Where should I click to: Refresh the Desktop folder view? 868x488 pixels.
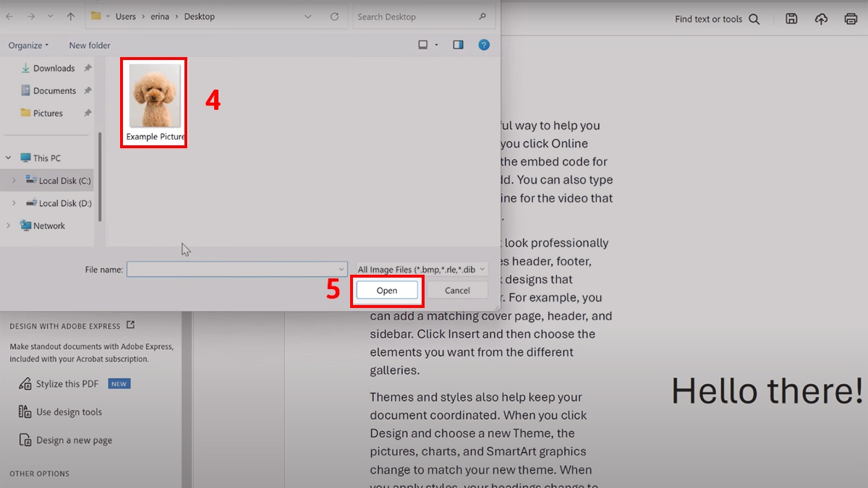click(x=334, y=17)
